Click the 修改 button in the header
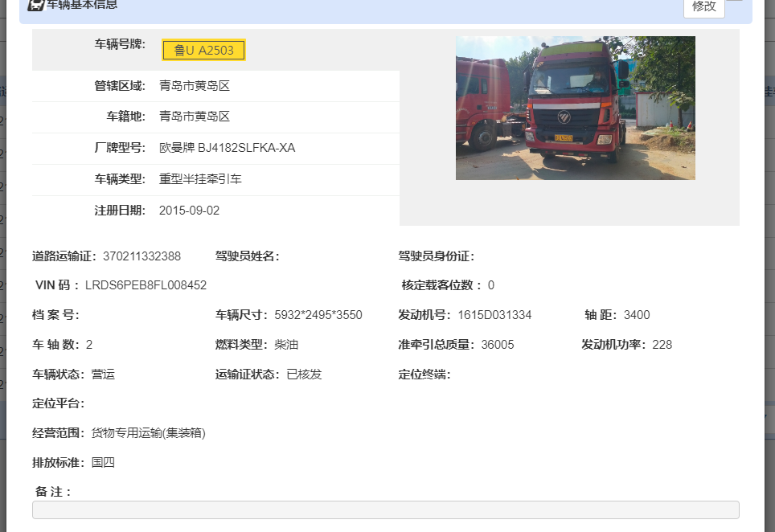This screenshot has height=532, width=775. tap(703, 6)
